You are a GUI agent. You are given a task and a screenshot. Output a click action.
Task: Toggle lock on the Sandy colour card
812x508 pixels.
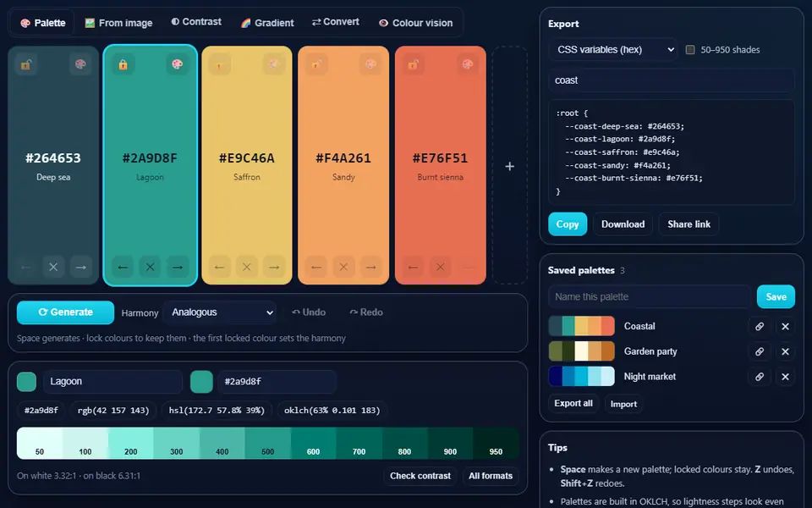[x=315, y=64]
